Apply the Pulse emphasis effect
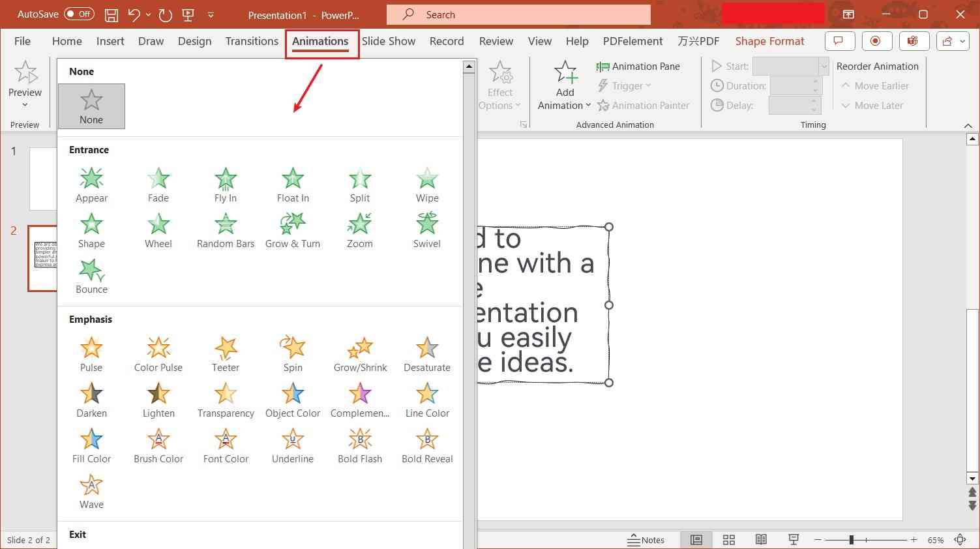 coord(91,355)
